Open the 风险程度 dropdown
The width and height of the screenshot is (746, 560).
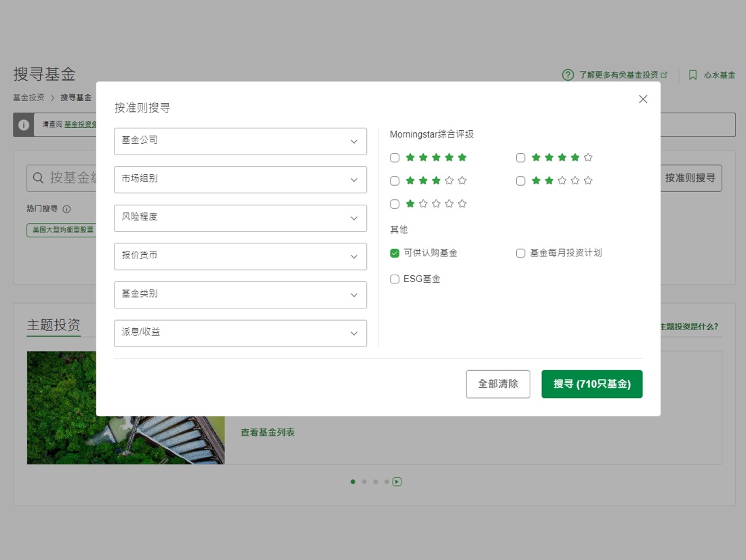240,218
